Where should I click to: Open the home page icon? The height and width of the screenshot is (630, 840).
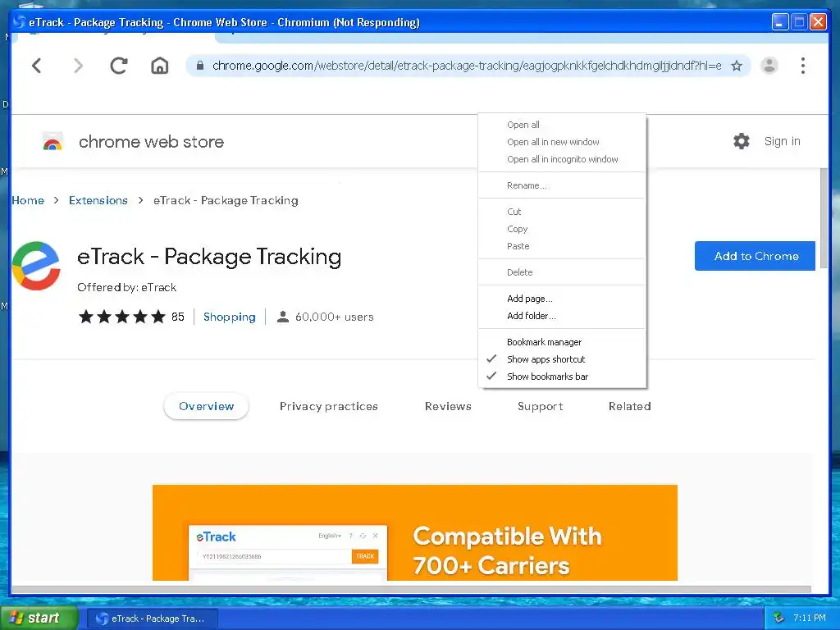click(x=160, y=66)
